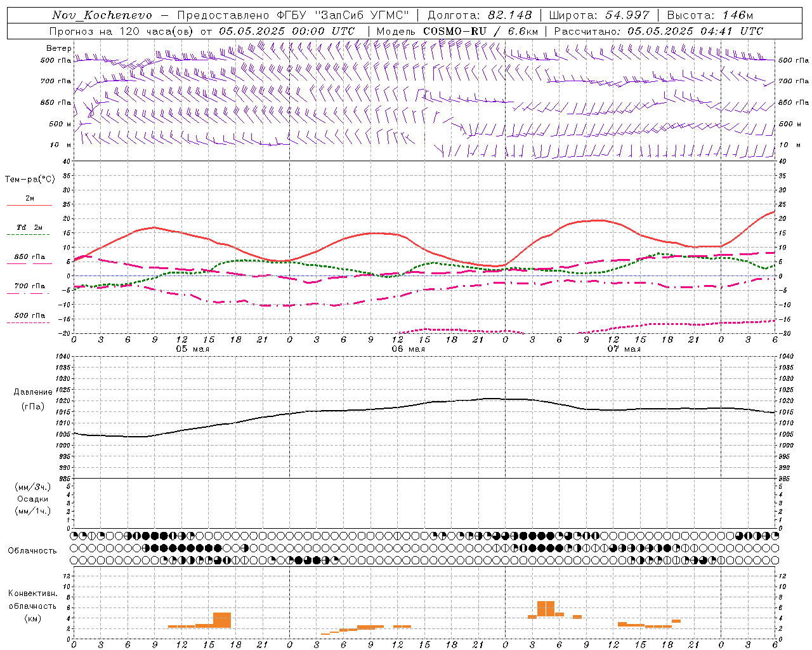Select the "Широта: 54.997" latitude entry
The height and width of the screenshot is (650, 812).
[599, 15]
